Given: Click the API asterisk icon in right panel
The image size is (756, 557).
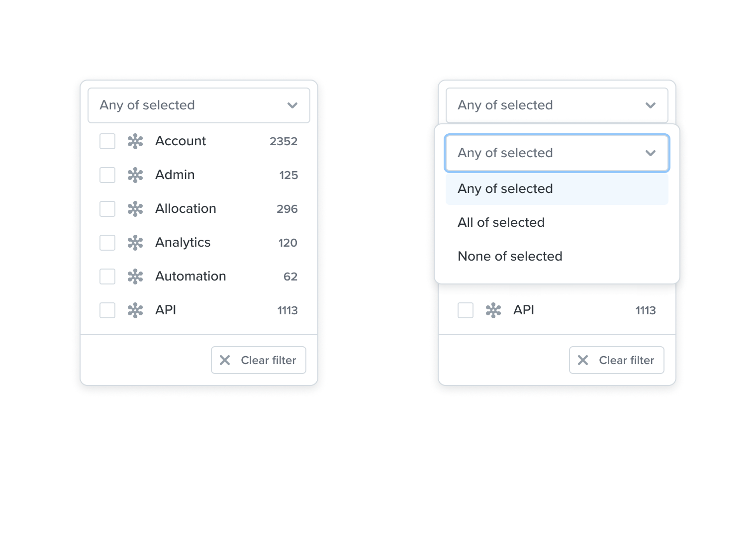Looking at the screenshot, I should pyautogui.click(x=493, y=310).
